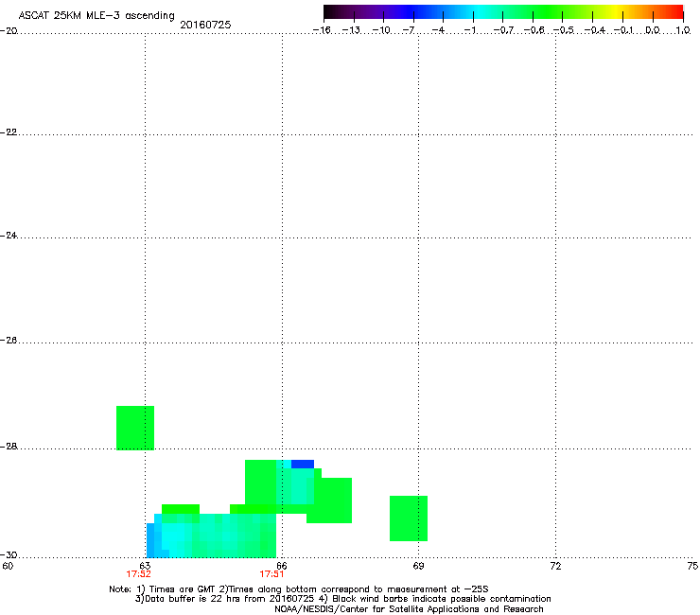The image size is (700, 615).
Task: Click the note line 'Data buffer is 22 hrs'
Action: coord(193,599)
